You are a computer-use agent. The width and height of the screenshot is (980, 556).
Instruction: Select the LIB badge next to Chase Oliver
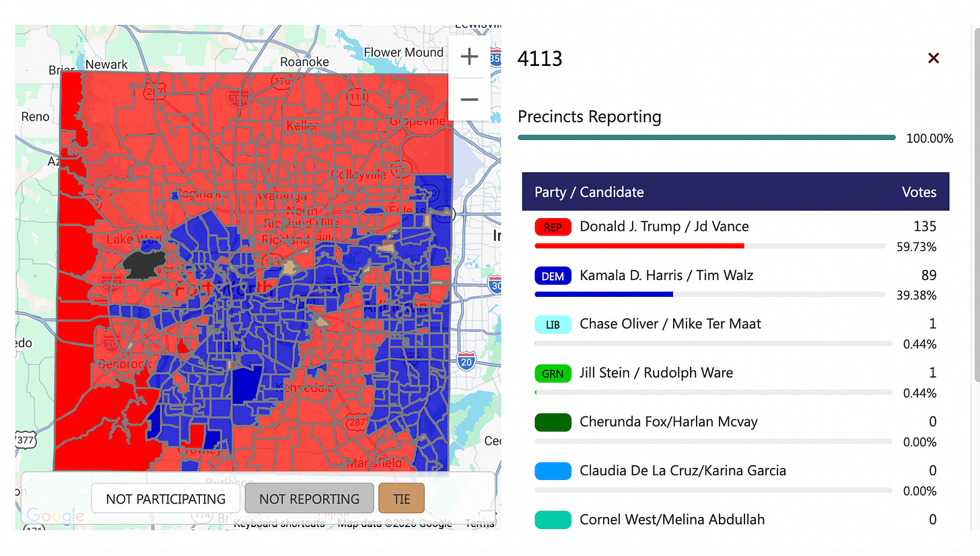(553, 324)
